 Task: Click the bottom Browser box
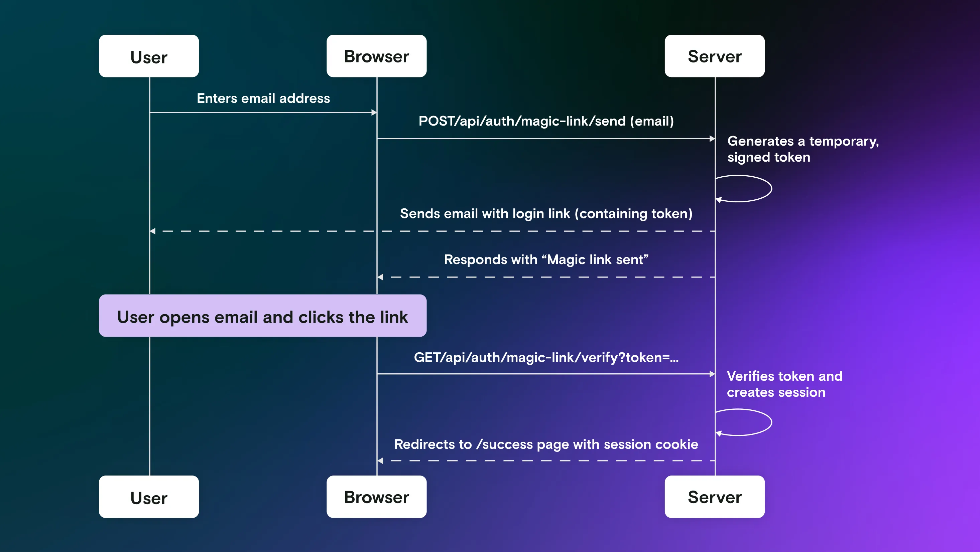(376, 497)
